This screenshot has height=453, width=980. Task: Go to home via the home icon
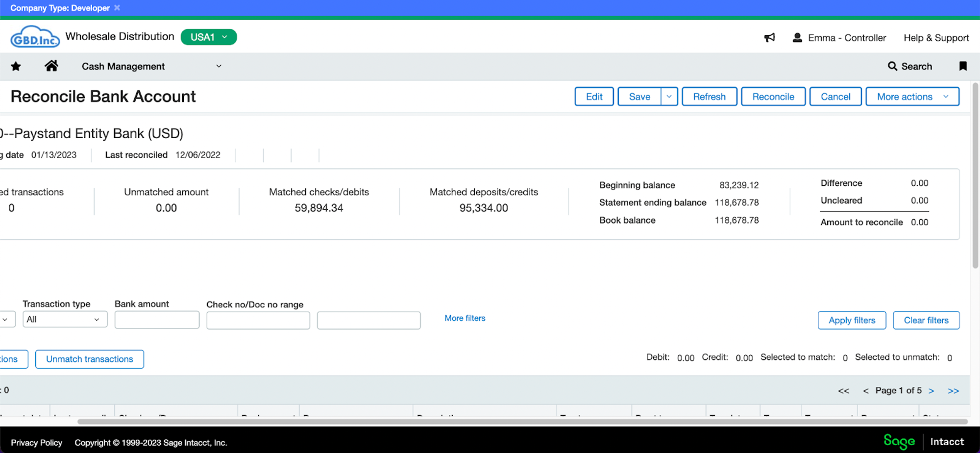pos(51,66)
